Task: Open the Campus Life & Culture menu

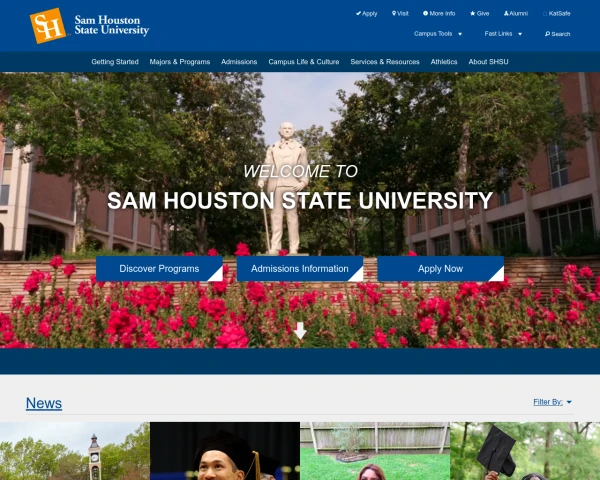Action: pos(304,62)
